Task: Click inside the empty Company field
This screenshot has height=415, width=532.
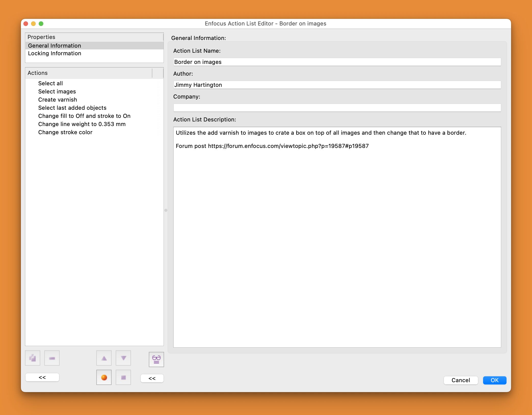Action: [337, 107]
